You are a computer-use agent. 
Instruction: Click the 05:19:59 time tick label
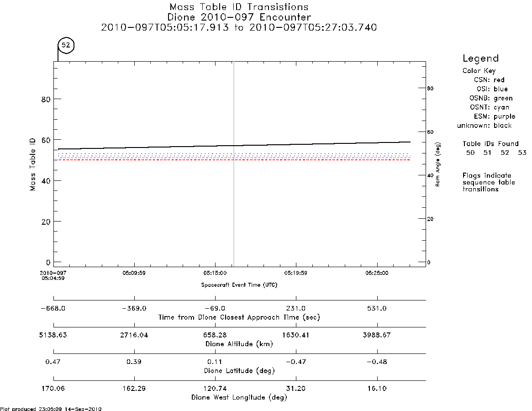pos(296,273)
